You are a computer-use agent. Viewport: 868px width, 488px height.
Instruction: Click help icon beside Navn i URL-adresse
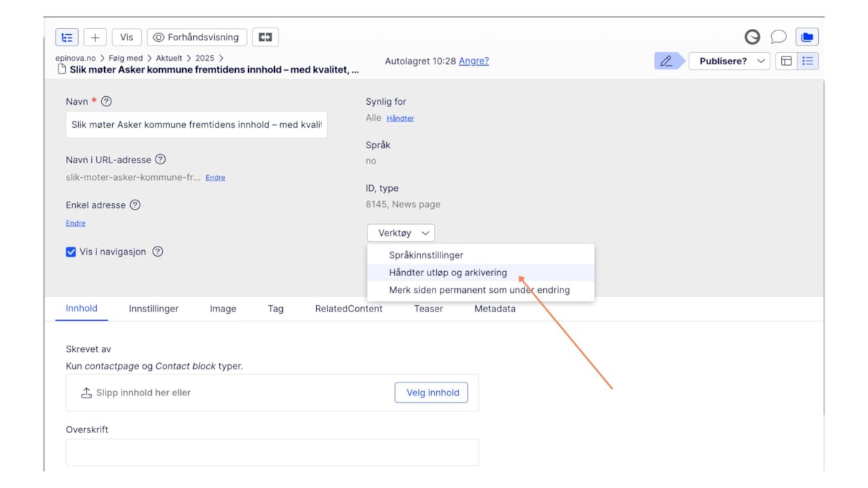click(161, 160)
